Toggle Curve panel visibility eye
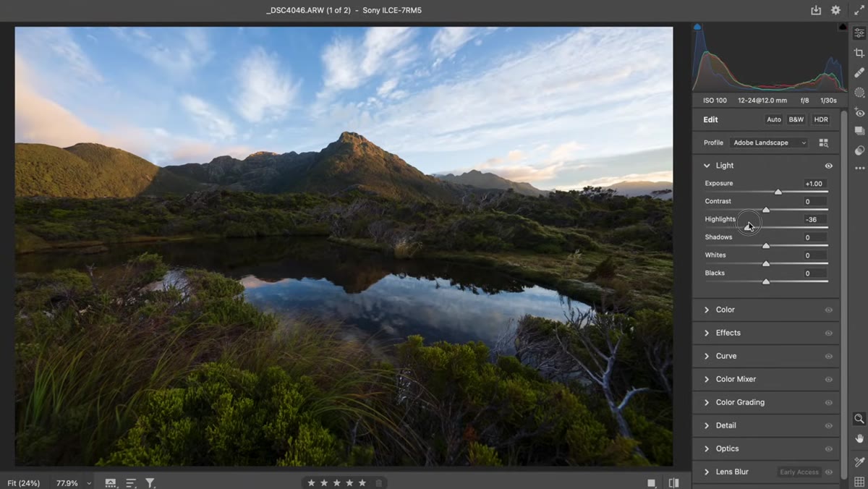868x489 pixels. coord(829,356)
